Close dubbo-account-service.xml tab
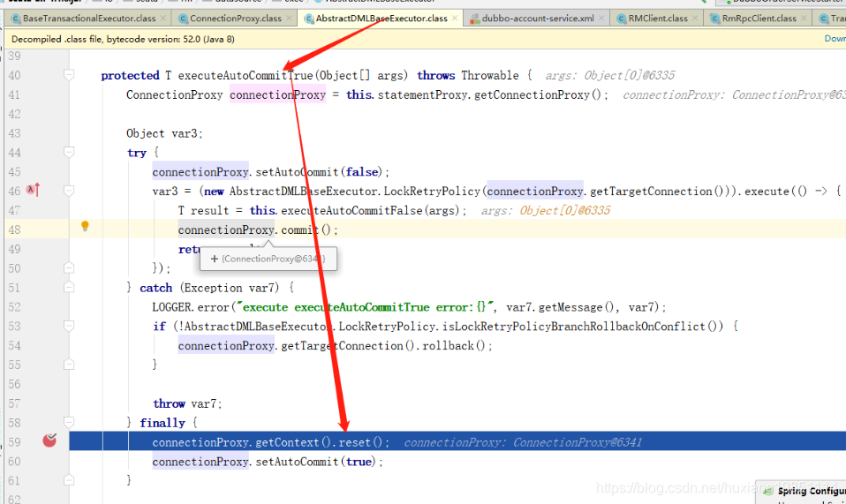 pyautogui.click(x=601, y=19)
